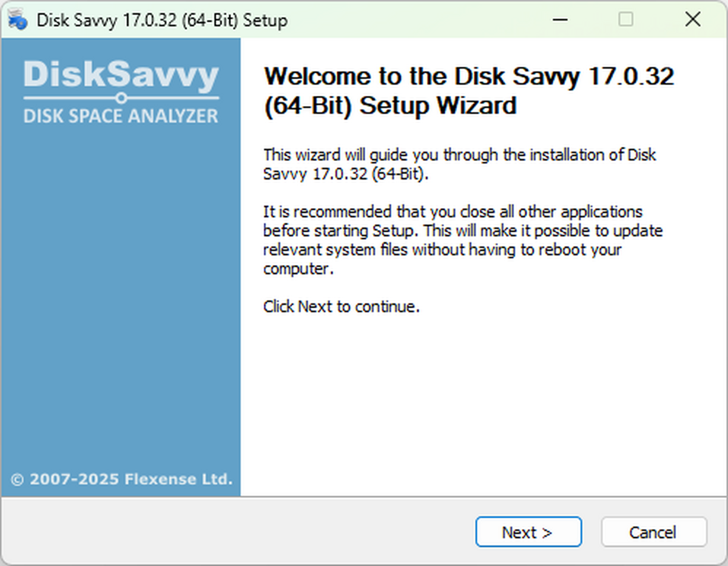Click the recommendation paragraph about closing applications
The image size is (728, 566).
(462, 240)
